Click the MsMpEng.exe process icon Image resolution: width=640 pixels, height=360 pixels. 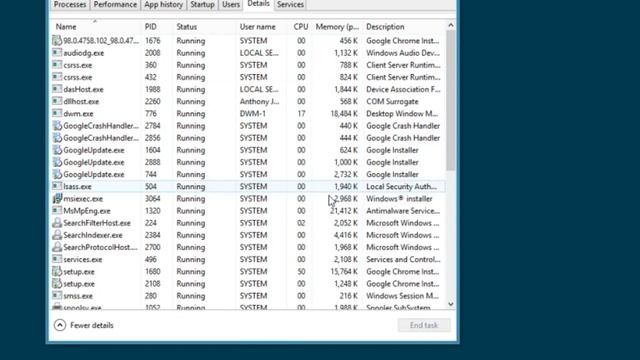(57, 211)
